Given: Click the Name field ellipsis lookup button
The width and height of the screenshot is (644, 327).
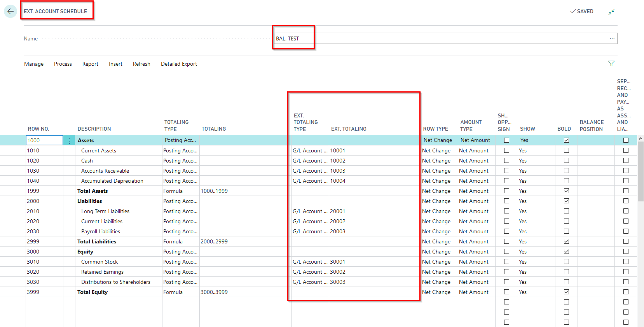Looking at the screenshot, I should click(612, 38).
